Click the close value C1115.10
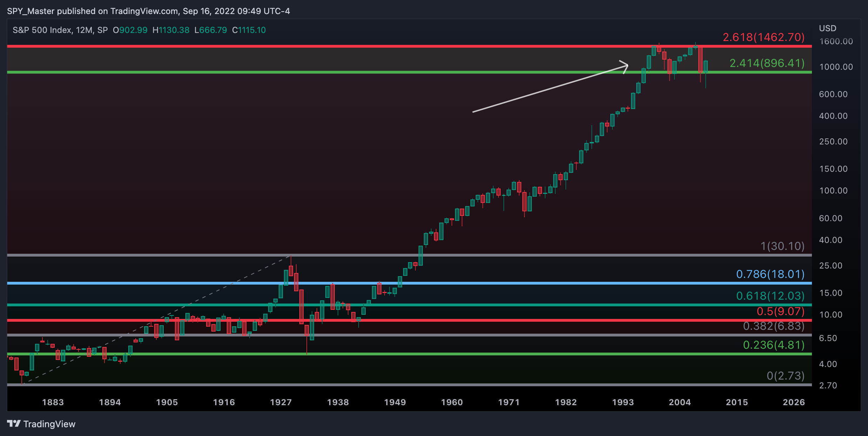 [x=249, y=30]
